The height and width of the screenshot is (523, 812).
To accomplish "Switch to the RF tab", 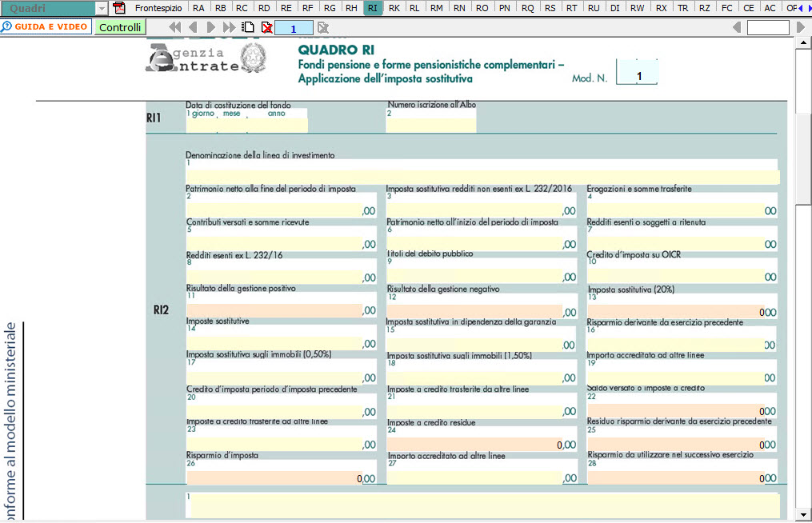I will [308, 8].
